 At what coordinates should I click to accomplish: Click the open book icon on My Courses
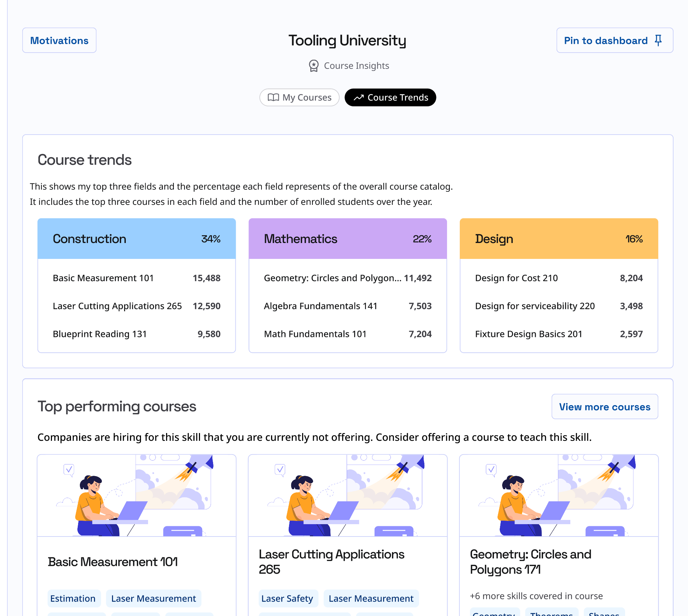[273, 97]
